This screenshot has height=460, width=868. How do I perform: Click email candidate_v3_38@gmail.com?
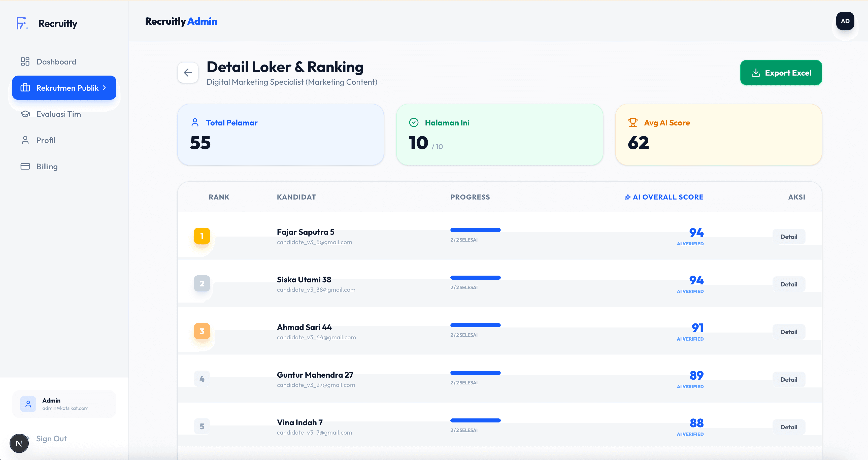click(x=316, y=289)
